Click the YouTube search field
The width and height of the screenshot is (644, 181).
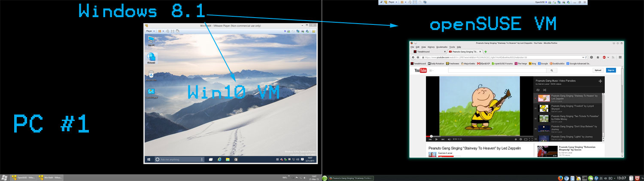[497, 70]
